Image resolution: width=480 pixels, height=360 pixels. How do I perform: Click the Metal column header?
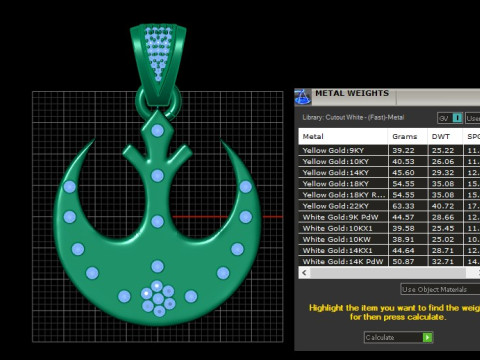(343, 136)
